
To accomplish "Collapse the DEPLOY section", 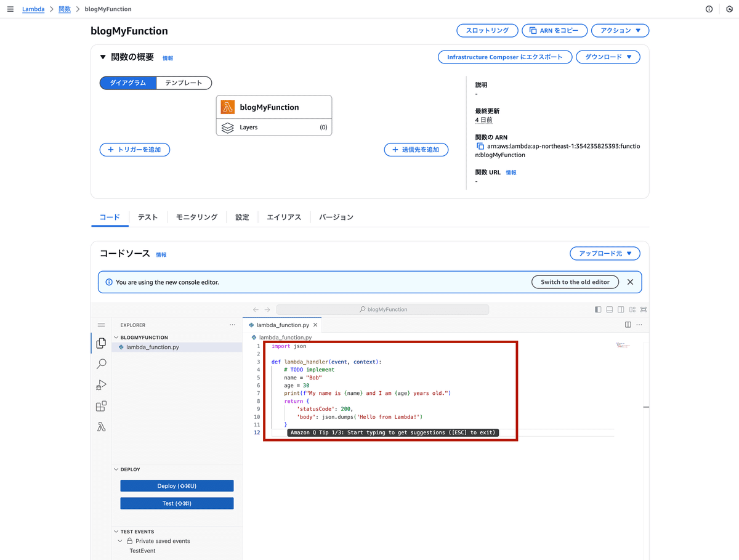I will (116, 469).
